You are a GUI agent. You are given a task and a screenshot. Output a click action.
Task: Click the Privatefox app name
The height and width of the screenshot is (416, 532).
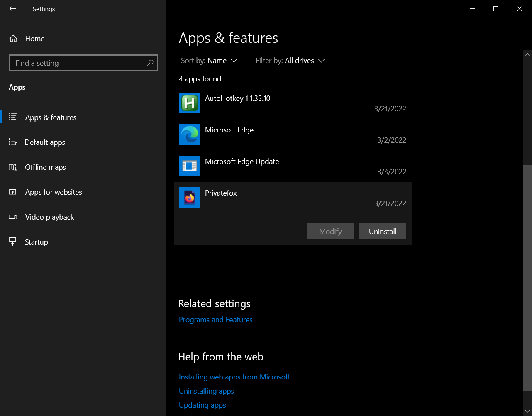click(221, 193)
